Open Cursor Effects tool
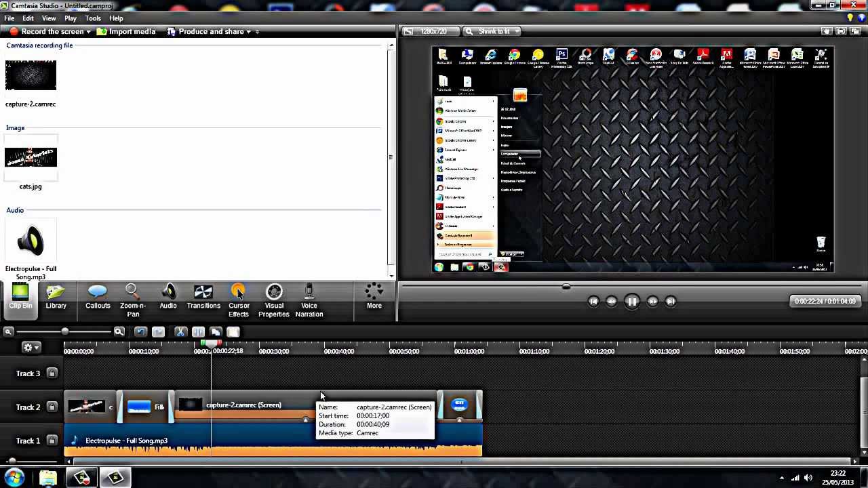The image size is (868, 488). coord(239,301)
